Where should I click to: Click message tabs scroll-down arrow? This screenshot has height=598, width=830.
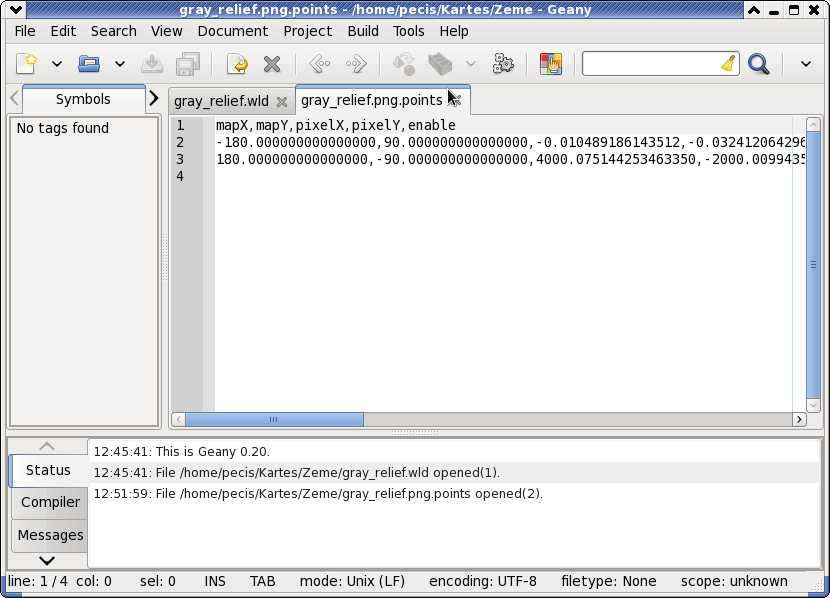(x=47, y=560)
